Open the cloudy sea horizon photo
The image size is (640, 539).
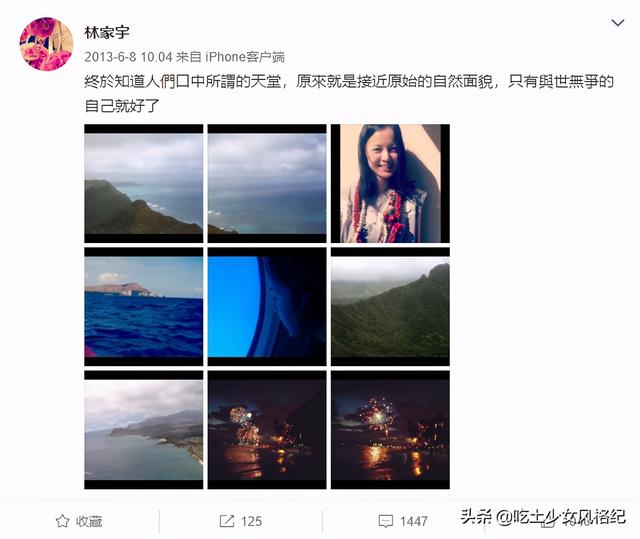267,184
